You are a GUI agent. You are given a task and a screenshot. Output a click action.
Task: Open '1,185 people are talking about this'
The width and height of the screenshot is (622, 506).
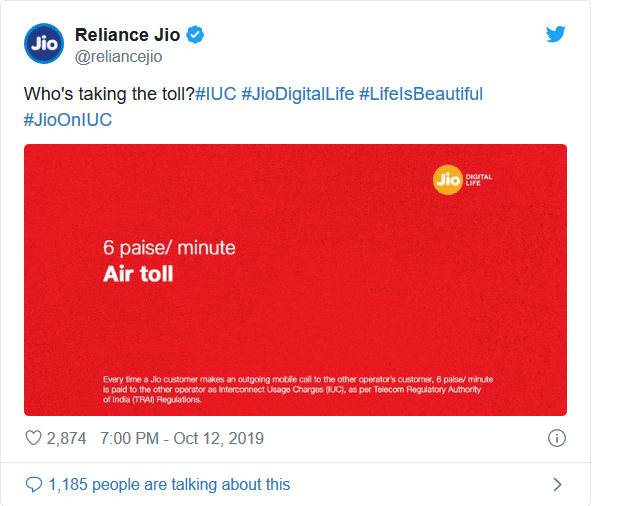[x=169, y=485]
